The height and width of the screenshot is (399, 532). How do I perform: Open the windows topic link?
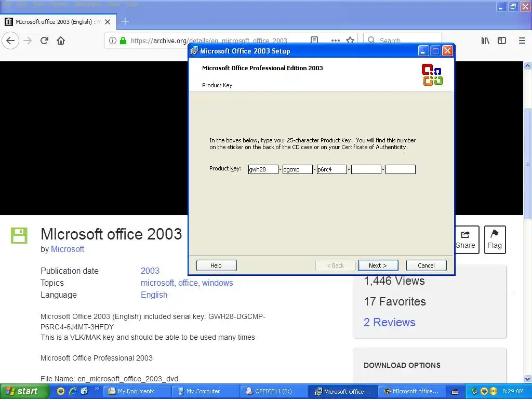[x=218, y=283]
